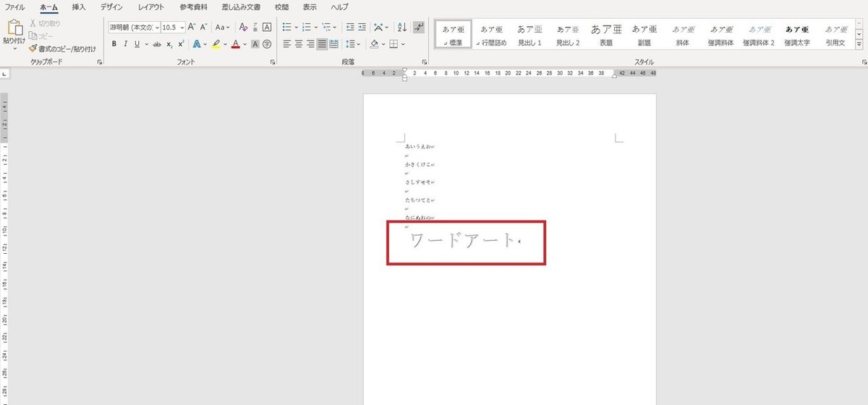Screen dimensions: 868x405
Task: Apply the 強調太字 style
Action: (797, 34)
